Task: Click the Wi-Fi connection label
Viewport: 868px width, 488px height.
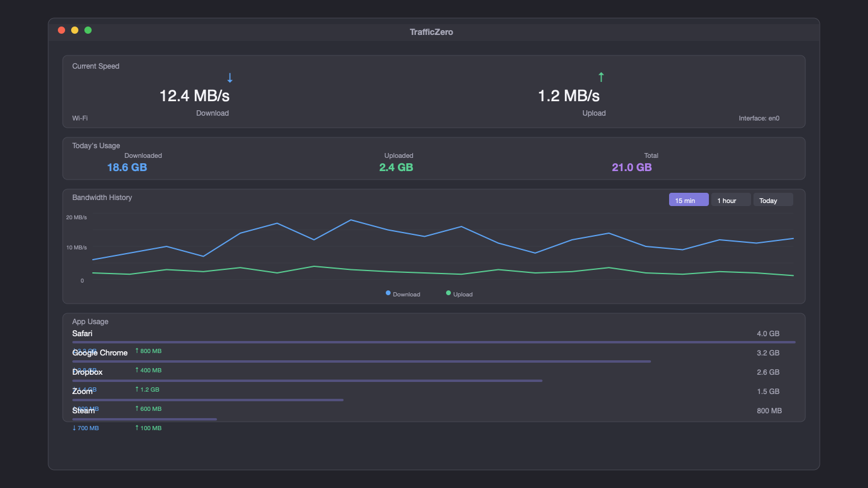Action: [80, 118]
